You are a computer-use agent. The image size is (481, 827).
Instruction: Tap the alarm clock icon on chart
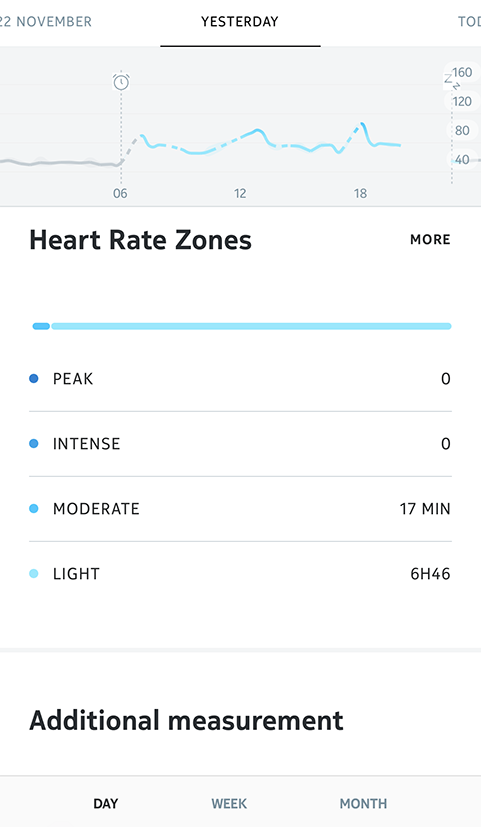121,82
